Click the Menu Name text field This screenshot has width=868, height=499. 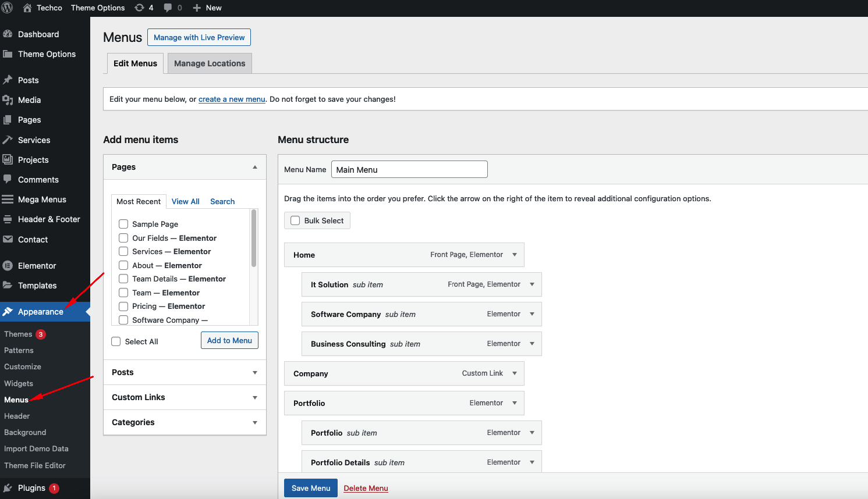pyautogui.click(x=409, y=170)
